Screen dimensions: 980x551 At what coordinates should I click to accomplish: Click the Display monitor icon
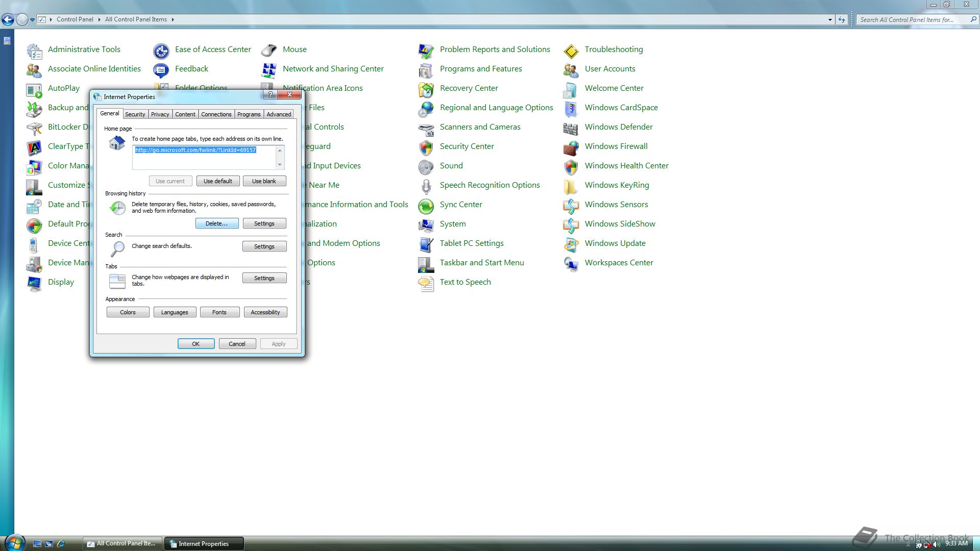[34, 283]
